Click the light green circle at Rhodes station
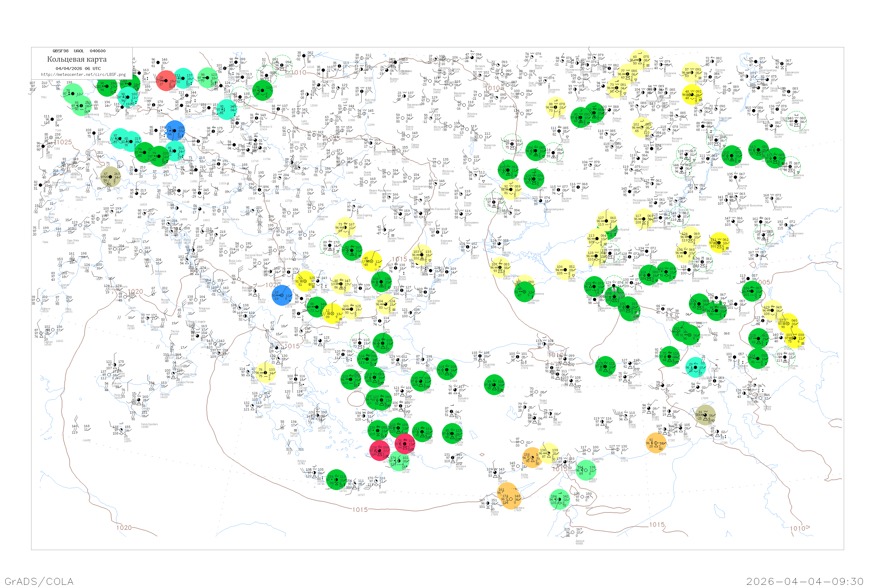The height and width of the screenshot is (588, 882). pyautogui.click(x=398, y=461)
